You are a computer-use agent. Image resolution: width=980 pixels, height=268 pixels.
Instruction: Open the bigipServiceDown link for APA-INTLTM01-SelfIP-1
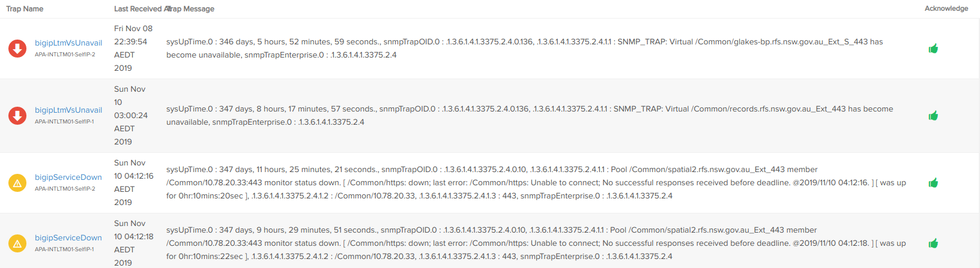[x=68, y=238]
